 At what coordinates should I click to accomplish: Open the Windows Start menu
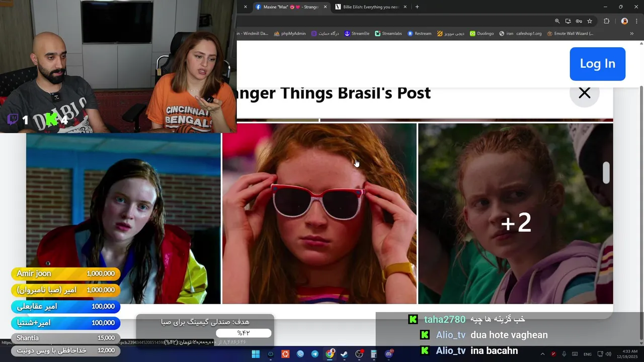256,354
